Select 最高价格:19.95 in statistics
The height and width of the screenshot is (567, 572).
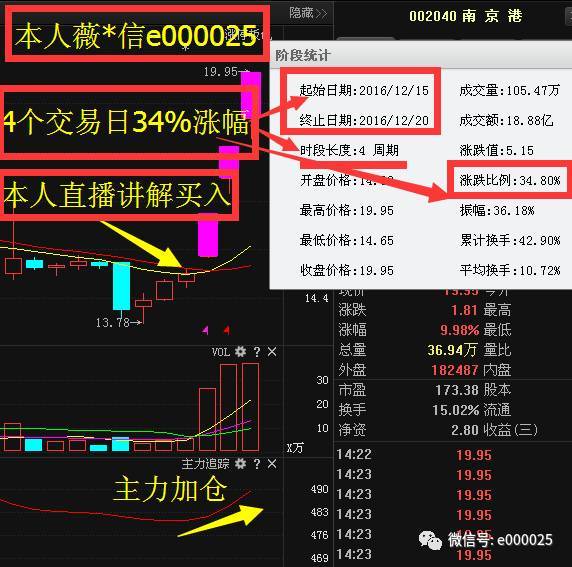(x=347, y=210)
